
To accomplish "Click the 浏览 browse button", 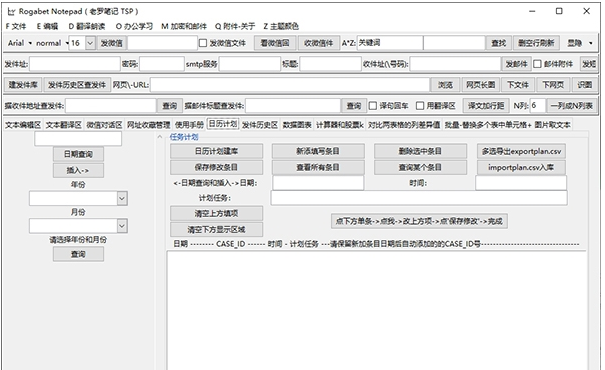I will 445,84.
